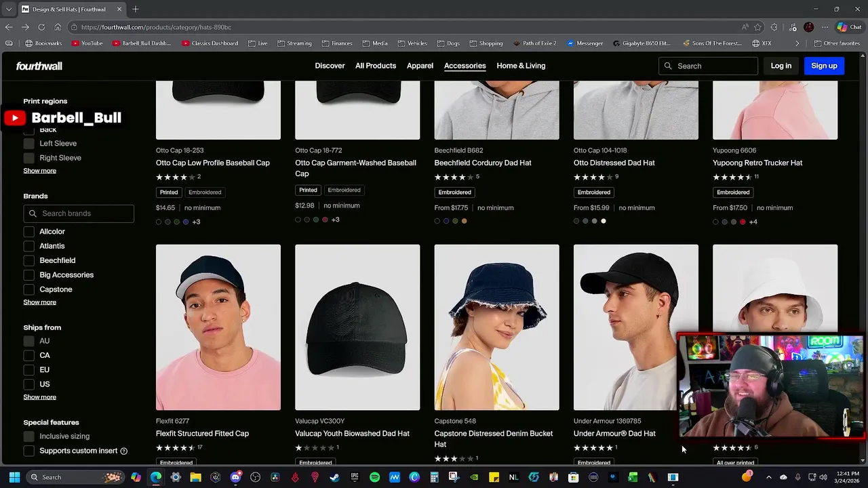Open All Products menu
The width and height of the screenshot is (868, 488).
click(x=376, y=66)
